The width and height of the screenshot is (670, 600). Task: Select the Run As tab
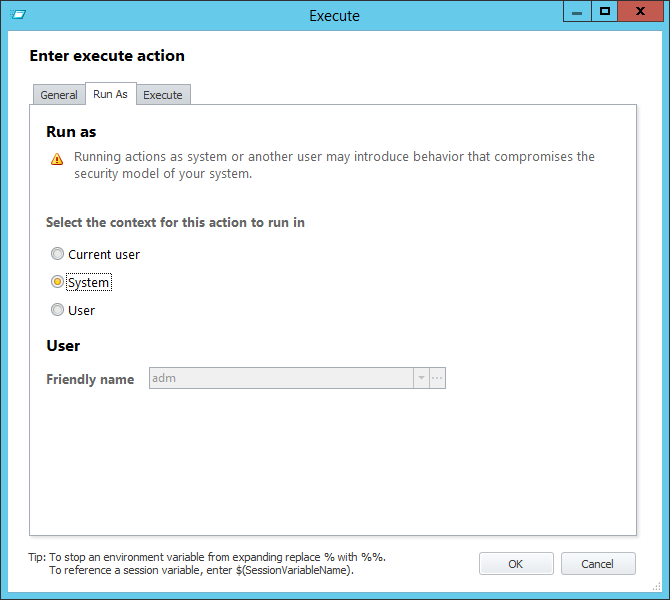[110, 94]
